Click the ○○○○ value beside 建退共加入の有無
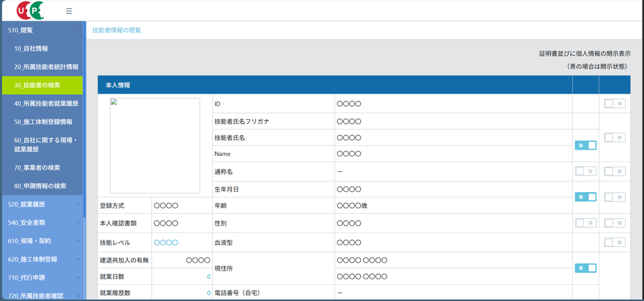 pos(198,260)
